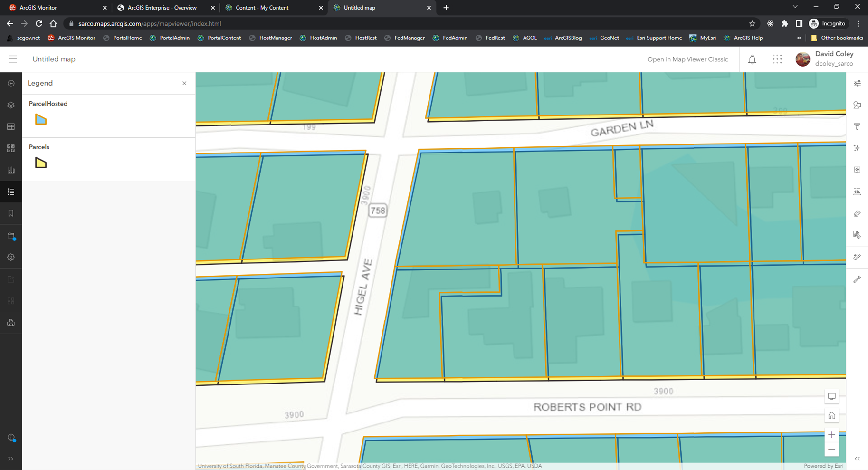Open the browser tab search chevron

[794, 7]
